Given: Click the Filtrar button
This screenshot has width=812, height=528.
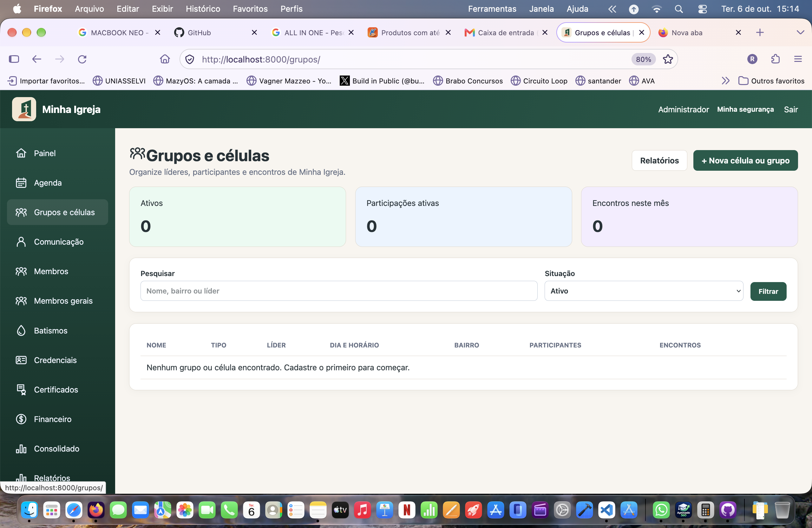Looking at the screenshot, I should click(768, 291).
